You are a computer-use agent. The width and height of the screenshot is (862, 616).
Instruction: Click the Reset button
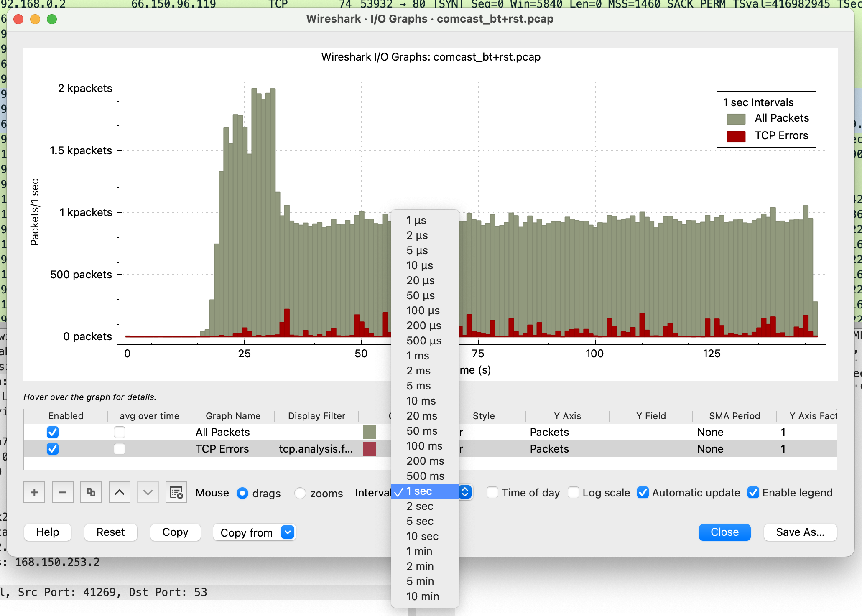click(110, 532)
